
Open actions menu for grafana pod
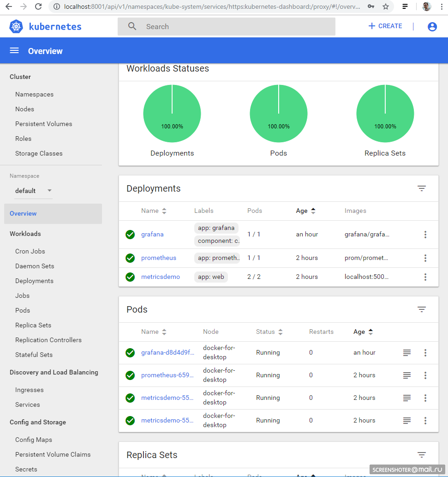tap(425, 353)
